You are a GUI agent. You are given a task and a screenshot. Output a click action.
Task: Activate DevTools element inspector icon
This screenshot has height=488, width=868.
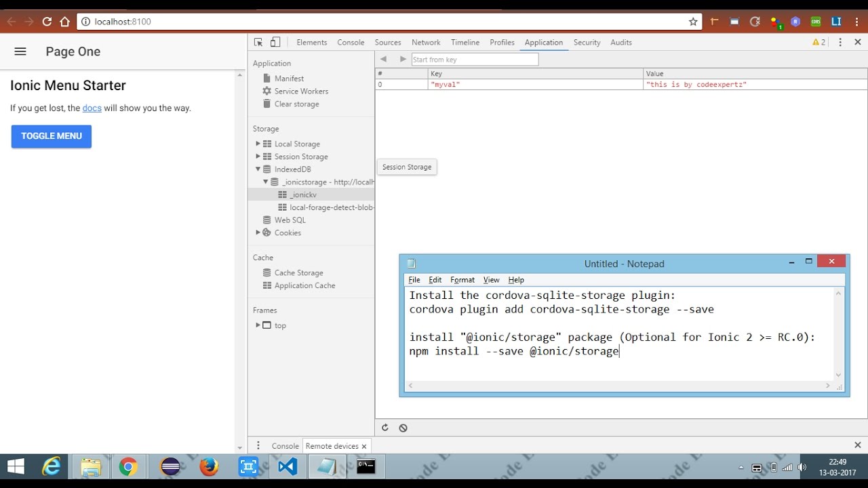pos(258,42)
